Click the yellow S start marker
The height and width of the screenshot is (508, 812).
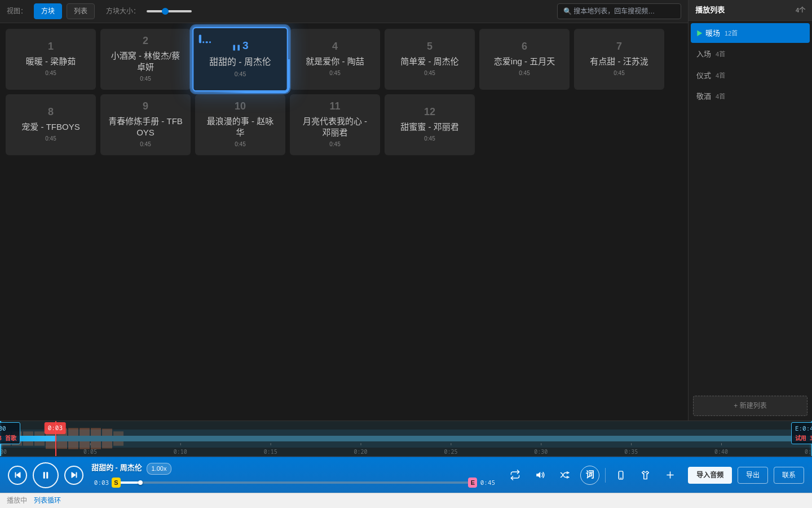(116, 483)
